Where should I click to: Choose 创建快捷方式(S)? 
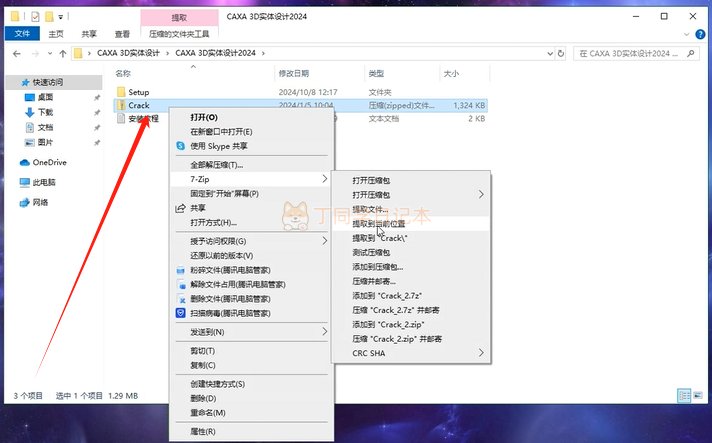(x=218, y=384)
